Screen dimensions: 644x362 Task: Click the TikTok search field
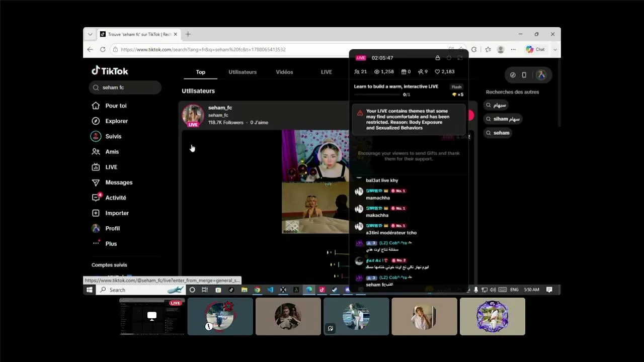(x=125, y=87)
